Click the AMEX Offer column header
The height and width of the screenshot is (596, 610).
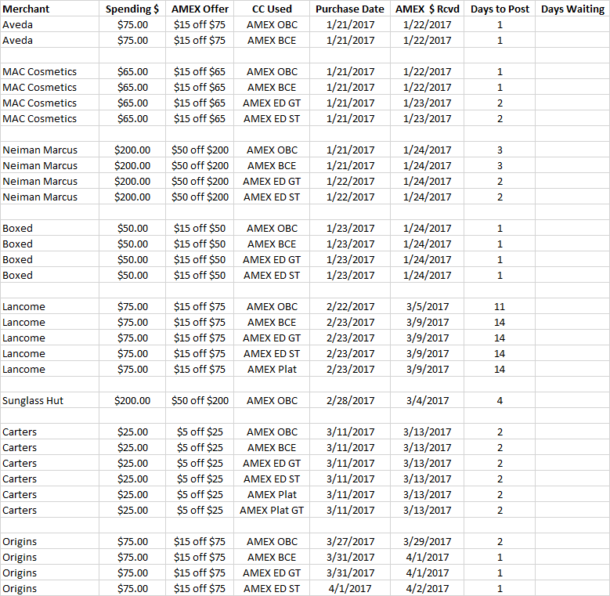[x=199, y=8]
